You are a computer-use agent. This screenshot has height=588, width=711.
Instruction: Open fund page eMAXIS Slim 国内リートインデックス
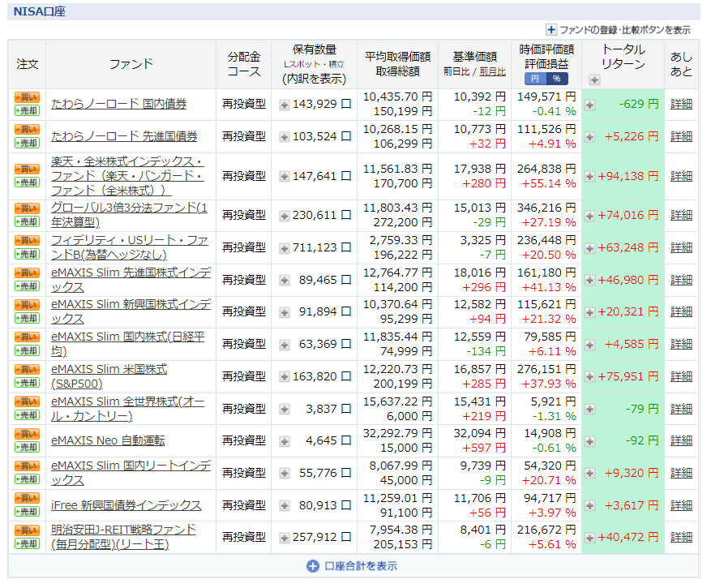click(x=131, y=473)
